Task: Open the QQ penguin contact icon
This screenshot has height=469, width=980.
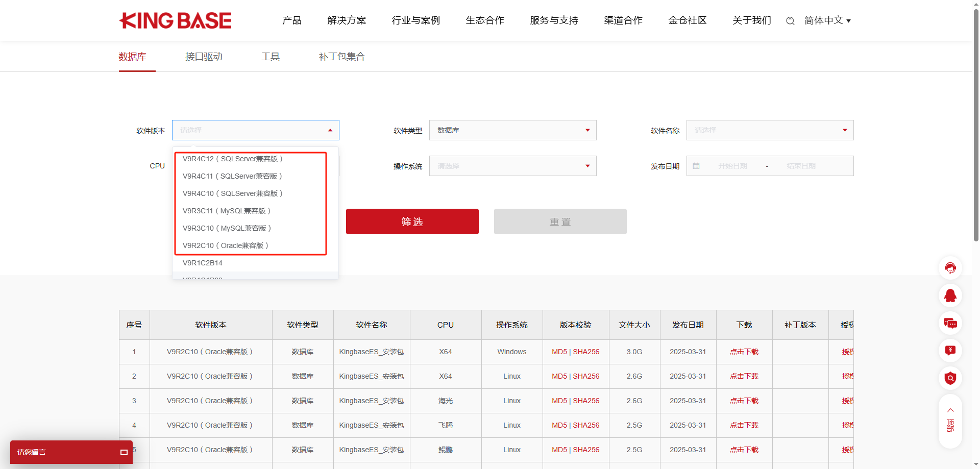Action: pyautogui.click(x=950, y=295)
